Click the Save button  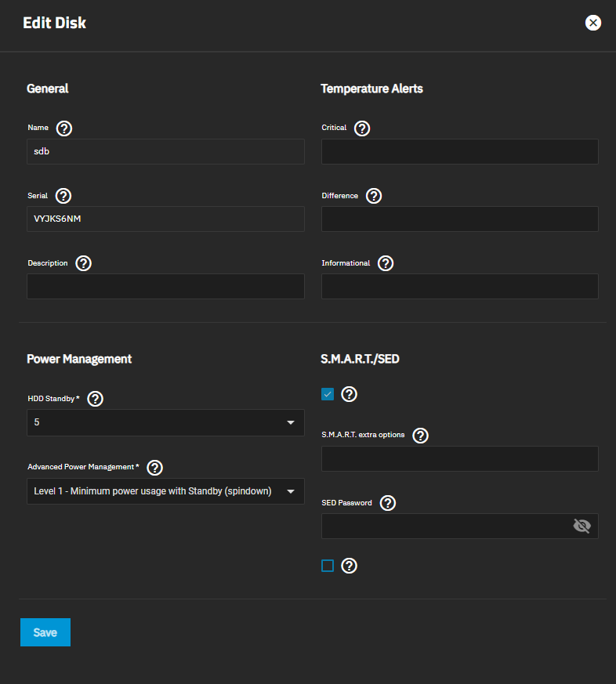pos(45,632)
